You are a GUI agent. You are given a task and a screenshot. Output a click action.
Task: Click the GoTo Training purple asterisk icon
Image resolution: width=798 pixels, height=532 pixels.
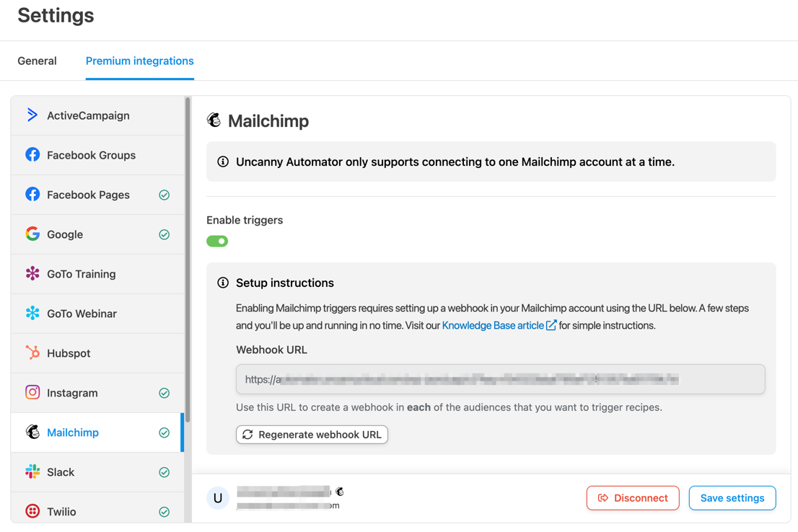pyautogui.click(x=32, y=274)
